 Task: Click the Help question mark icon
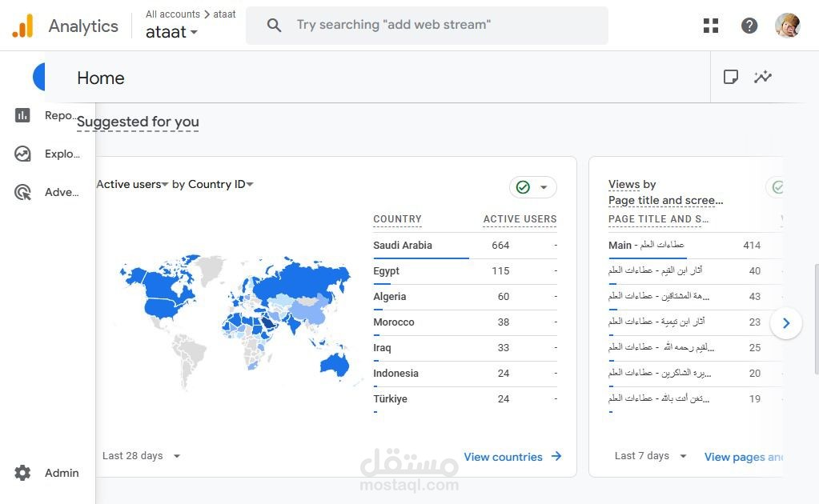click(x=749, y=26)
